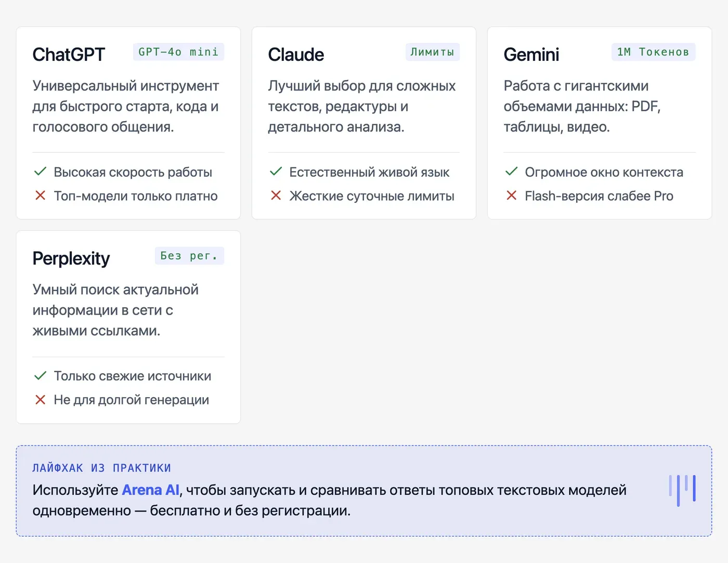Click the Claude card title
The width and height of the screenshot is (728, 563).
296,55
